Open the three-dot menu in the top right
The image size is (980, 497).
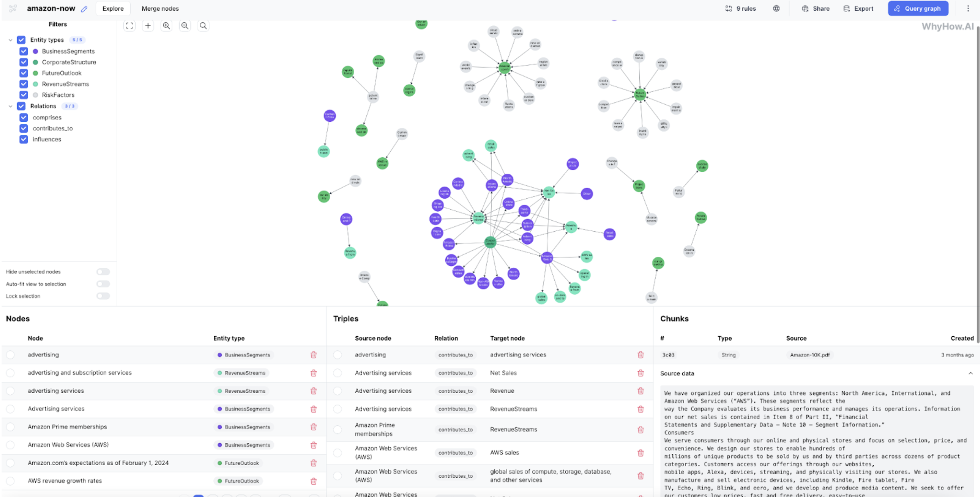tap(969, 8)
